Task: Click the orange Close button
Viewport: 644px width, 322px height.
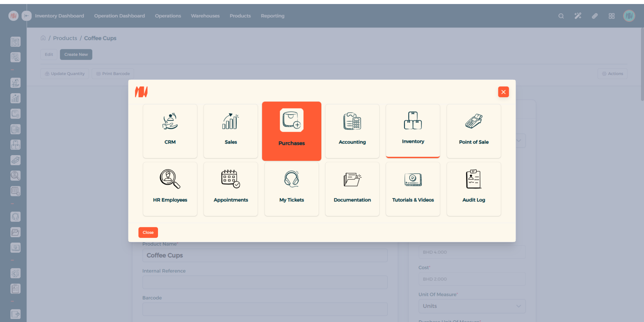Action: 148,233
